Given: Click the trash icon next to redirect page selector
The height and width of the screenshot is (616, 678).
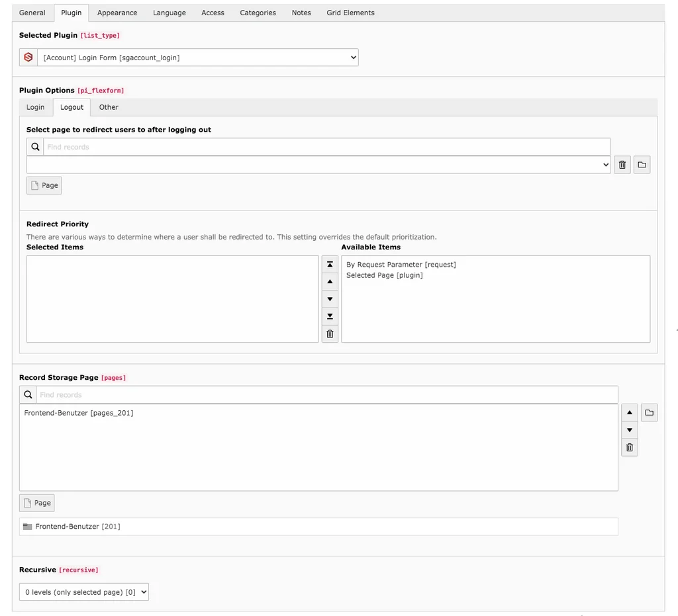Looking at the screenshot, I should [x=622, y=164].
